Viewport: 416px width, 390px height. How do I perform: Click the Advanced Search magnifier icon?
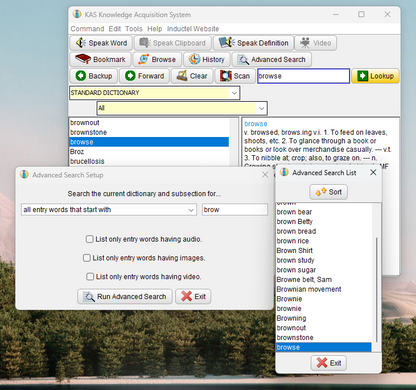243,59
